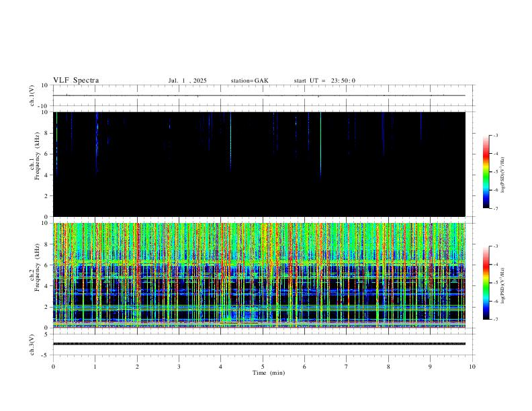Screen dimensions: 532x411
Task: Click the "-7" label below ch.2 color bar
Action: (x=495, y=320)
